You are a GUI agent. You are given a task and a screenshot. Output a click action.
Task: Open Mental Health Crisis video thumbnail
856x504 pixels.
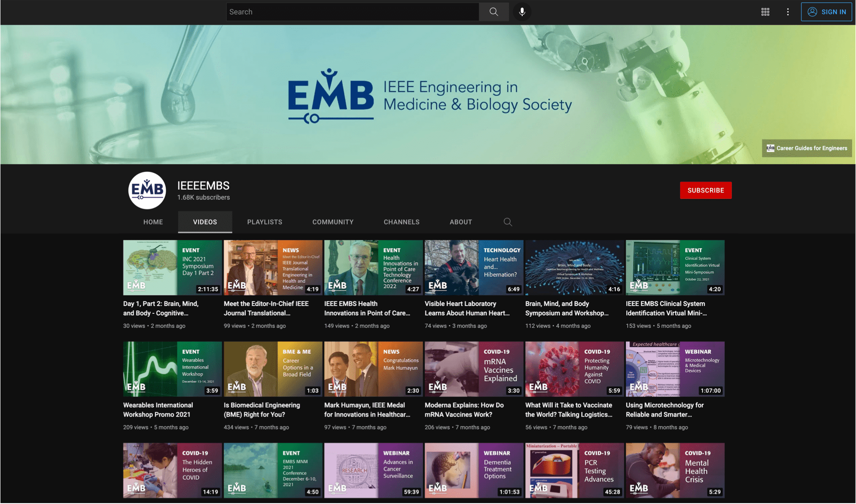pos(675,470)
